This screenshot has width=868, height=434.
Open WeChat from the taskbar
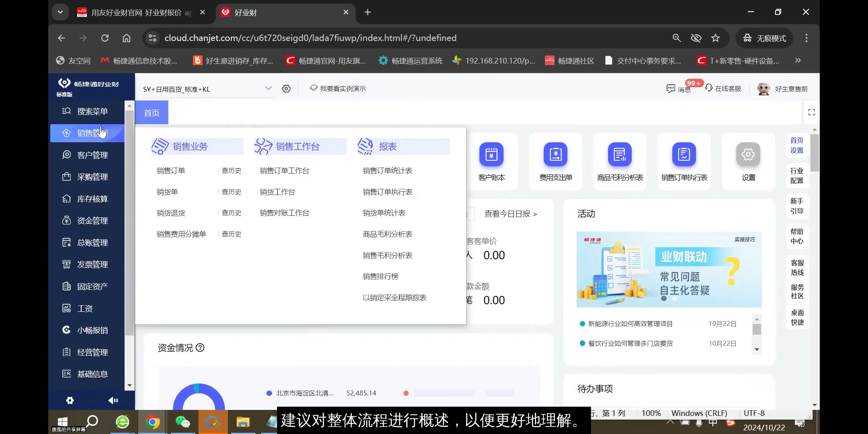coord(183,422)
